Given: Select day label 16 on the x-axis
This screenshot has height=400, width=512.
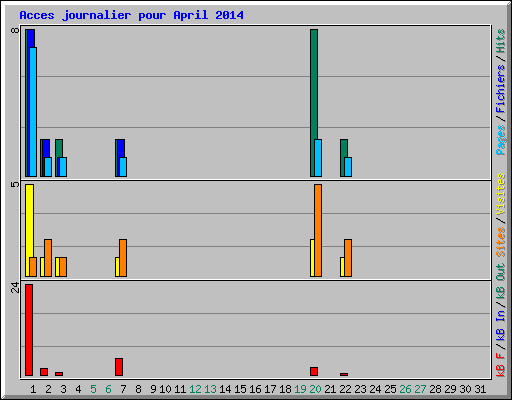Looking at the screenshot, I should [255, 389].
